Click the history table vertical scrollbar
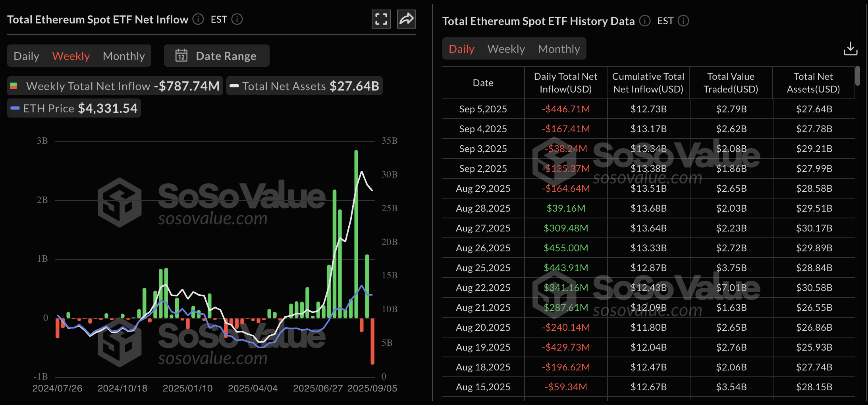This screenshot has height=405, width=868. 857,76
